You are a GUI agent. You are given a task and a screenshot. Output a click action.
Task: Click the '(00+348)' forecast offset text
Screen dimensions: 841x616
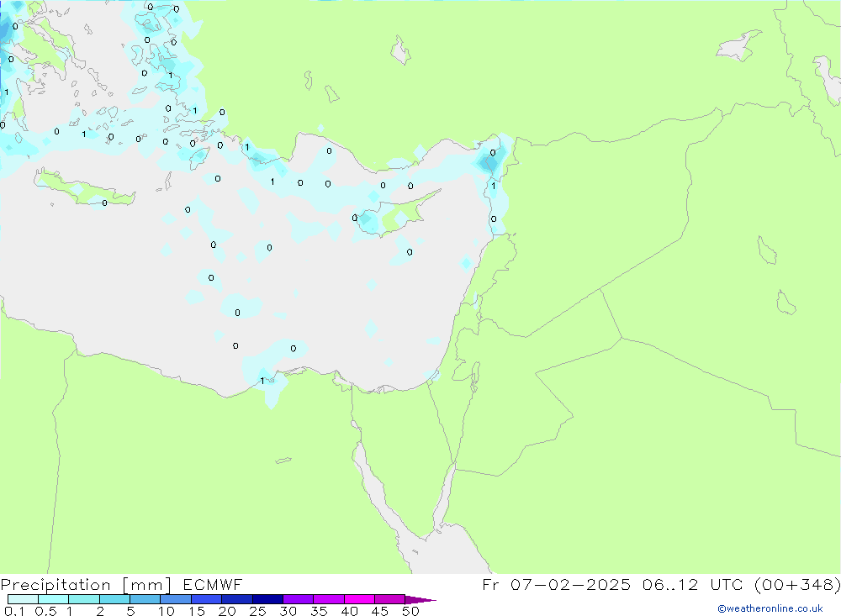point(797,585)
